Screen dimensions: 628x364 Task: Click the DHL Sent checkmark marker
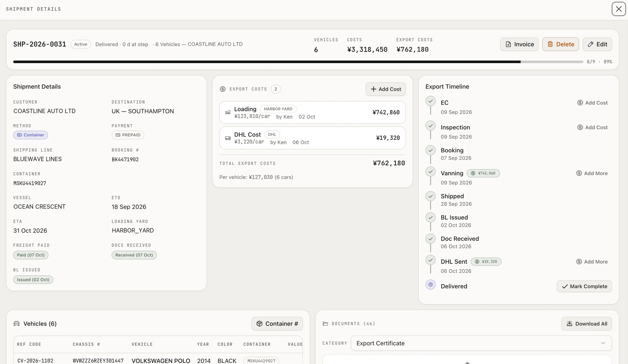pos(430,260)
